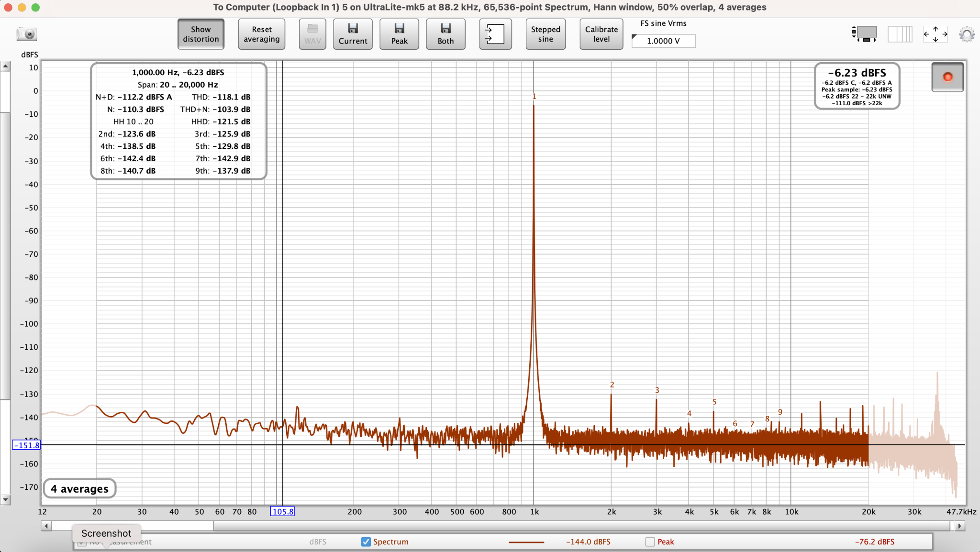Screen dimensions: 980x552
Task: Click the -76.2 dBFS Peak value
Action: [x=875, y=542]
